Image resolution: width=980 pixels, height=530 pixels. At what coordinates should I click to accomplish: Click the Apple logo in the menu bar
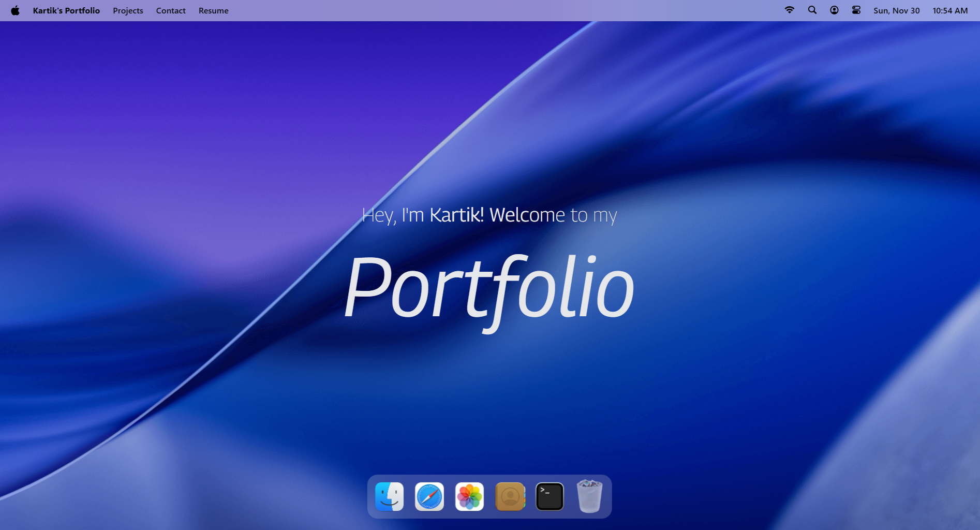[x=16, y=10]
